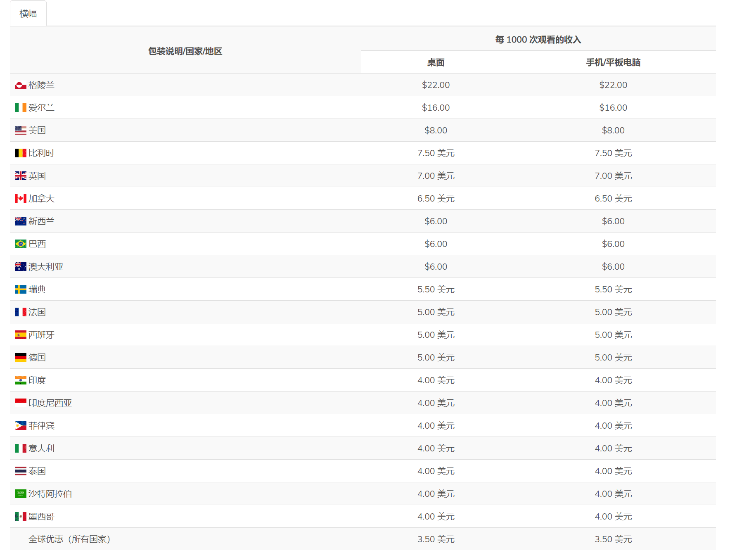Switch to the 横幅 tab
The image size is (730, 560).
pyautogui.click(x=28, y=13)
